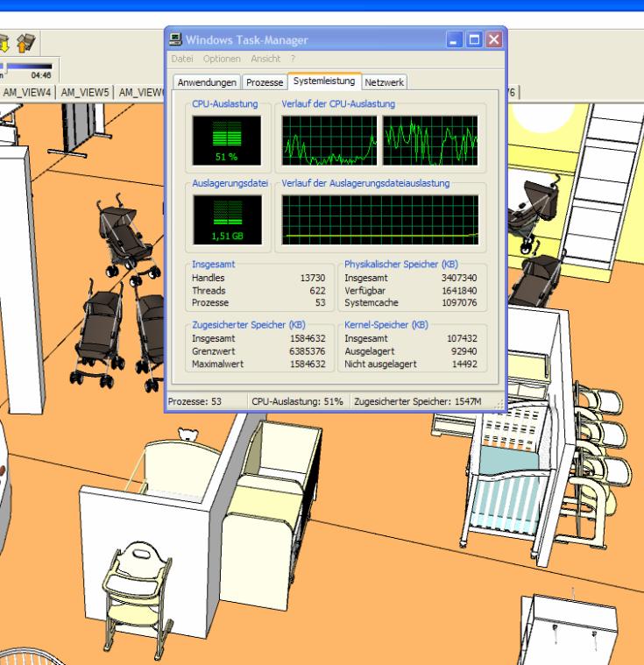Click status bar Zugesicherter Speicher: 1547M
The image size is (644, 665).
click(417, 401)
